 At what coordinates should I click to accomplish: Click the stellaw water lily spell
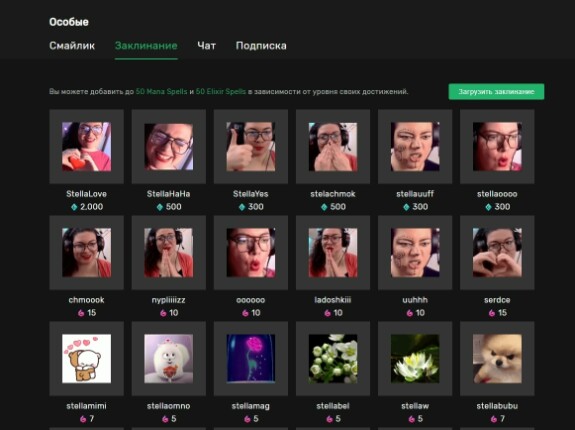415,359
